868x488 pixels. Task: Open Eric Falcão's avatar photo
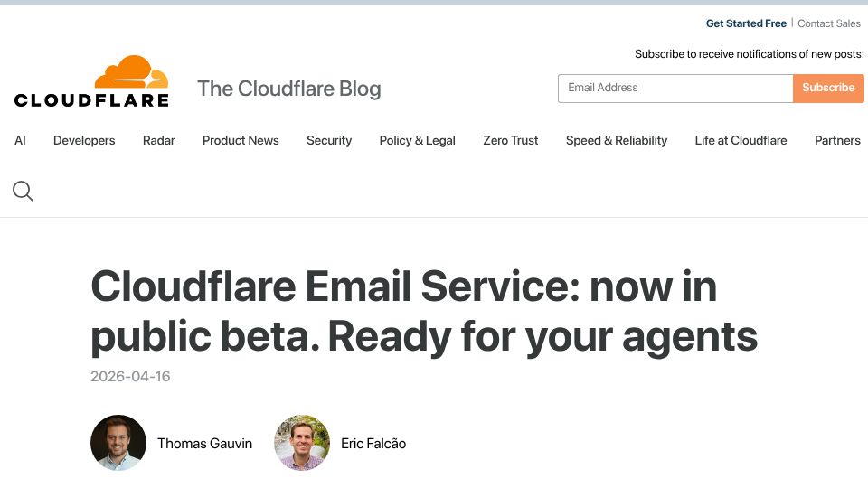click(x=302, y=443)
